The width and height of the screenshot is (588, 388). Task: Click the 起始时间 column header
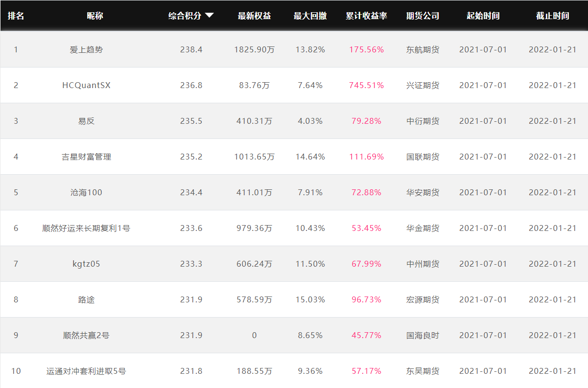[483, 16]
